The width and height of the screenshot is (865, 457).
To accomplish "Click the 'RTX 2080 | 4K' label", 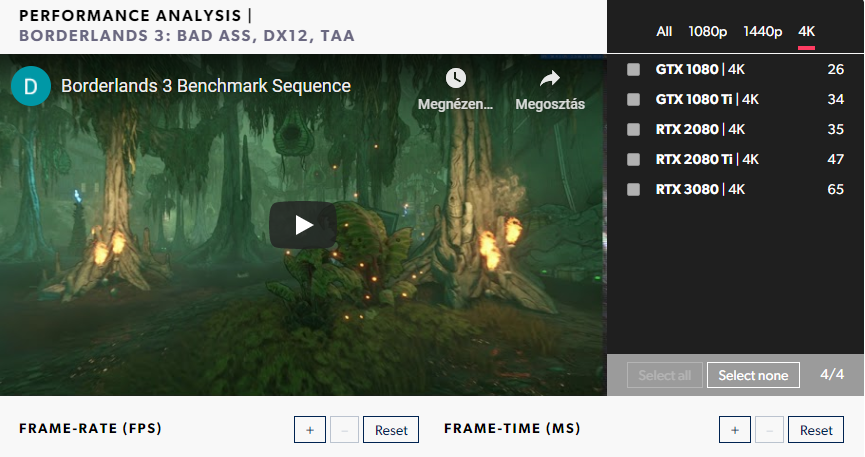I will pos(700,129).
